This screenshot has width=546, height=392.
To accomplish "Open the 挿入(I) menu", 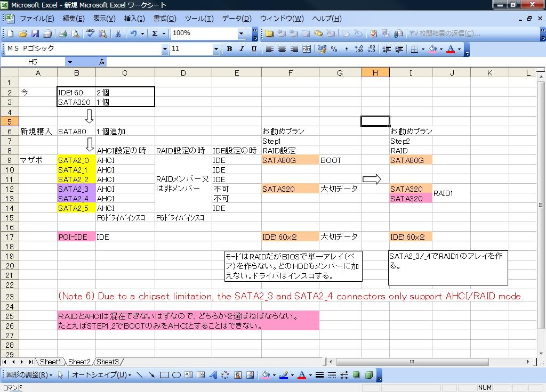I will click(134, 19).
